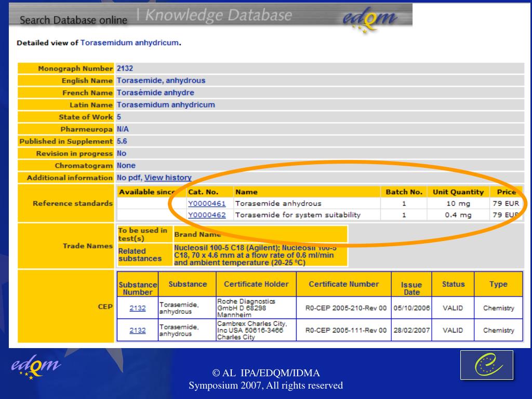The width and height of the screenshot is (532, 399).
Task: Click the Certificate Holder column header
Action: click(x=256, y=284)
